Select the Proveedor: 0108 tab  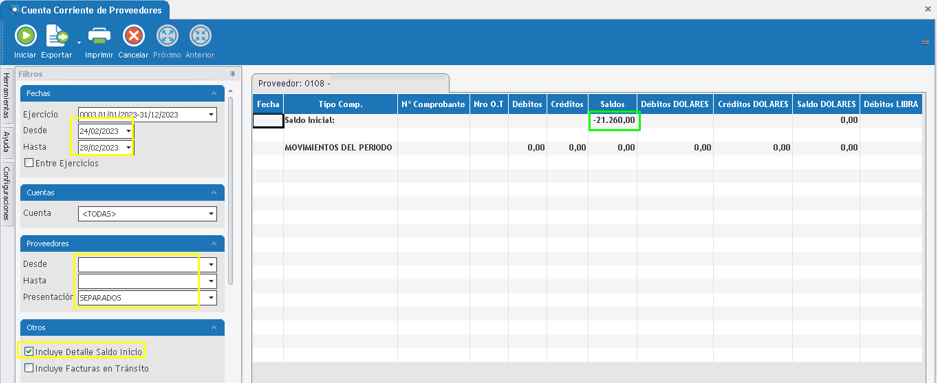[x=350, y=84]
